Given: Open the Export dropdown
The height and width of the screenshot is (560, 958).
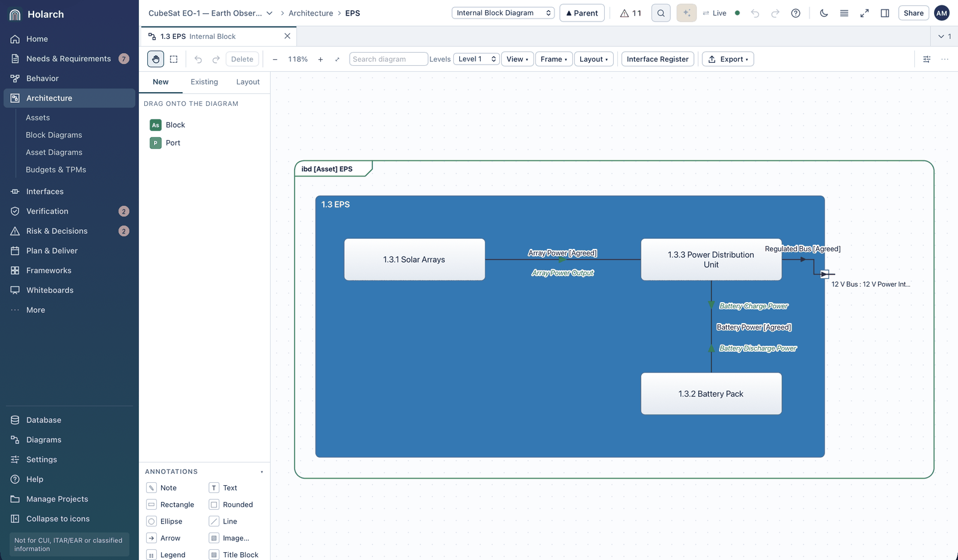Looking at the screenshot, I should tap(728, 59).
